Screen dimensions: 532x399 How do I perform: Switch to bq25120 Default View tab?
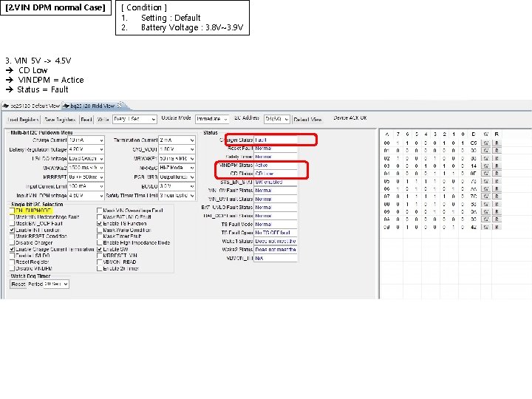click(31, 106)
